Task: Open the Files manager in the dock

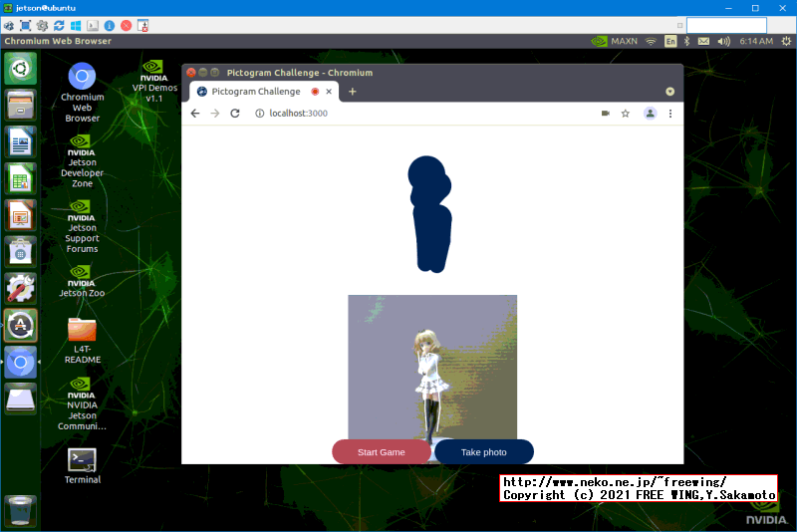Action: coord(20,106)
